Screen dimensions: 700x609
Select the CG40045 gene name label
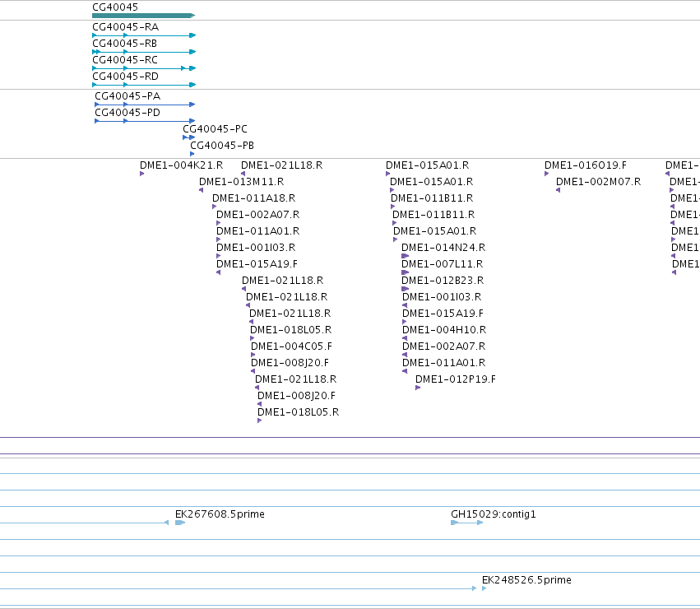pos(114,7)
